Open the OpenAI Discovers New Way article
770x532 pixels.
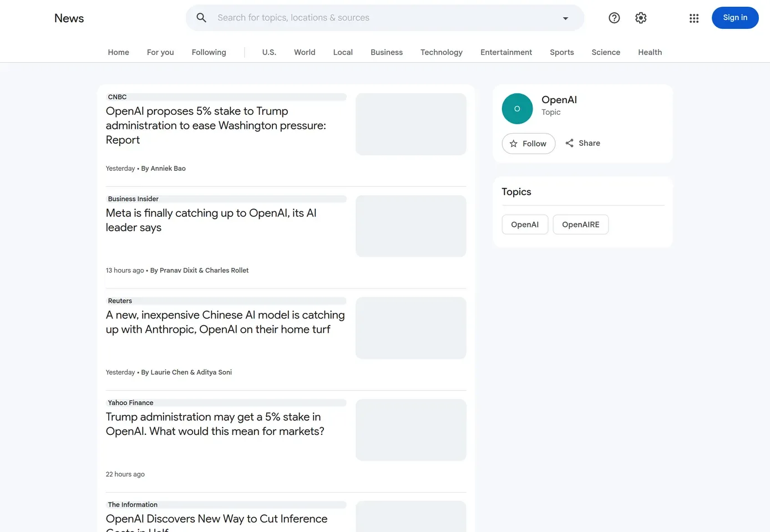tap(216, 523)
